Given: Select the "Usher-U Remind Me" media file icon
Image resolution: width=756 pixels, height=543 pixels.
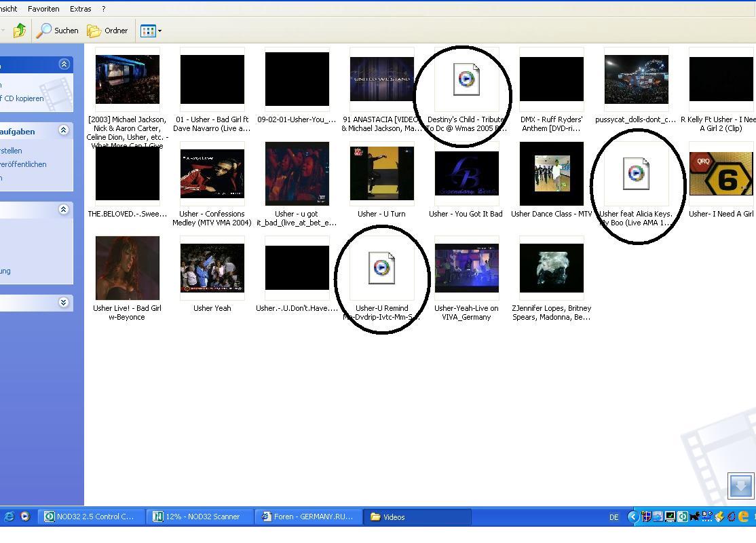Looking at the screenshot, I should (x=382, y=268).
